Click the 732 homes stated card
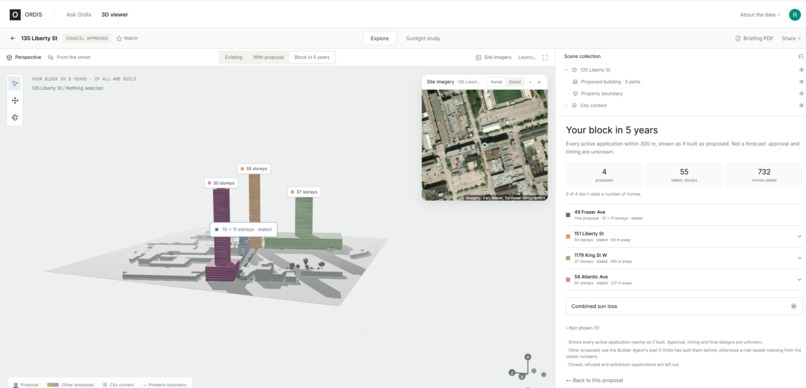The height and width of the screenshot is (388, 806). (x=764, y=175)
